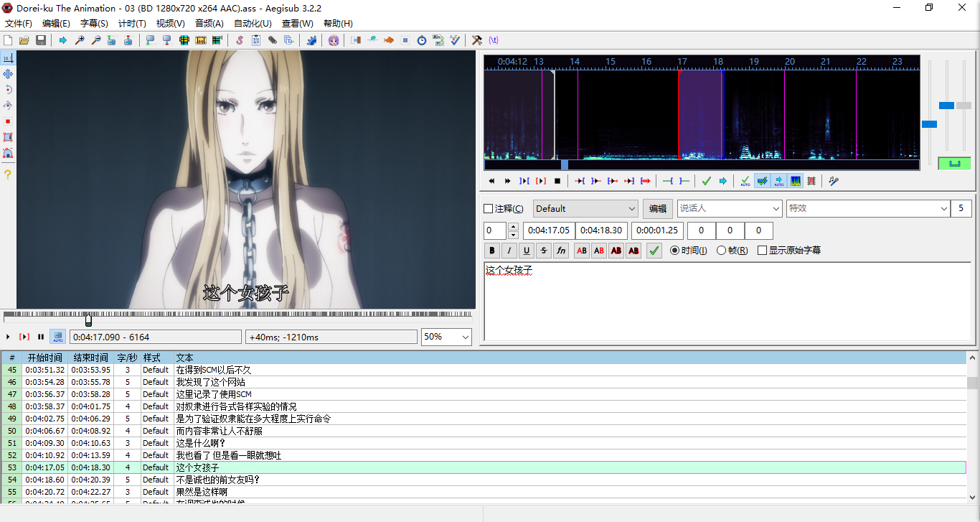Select the Drag subtitles video tool

pyautogui.click(x=8, y=74)
